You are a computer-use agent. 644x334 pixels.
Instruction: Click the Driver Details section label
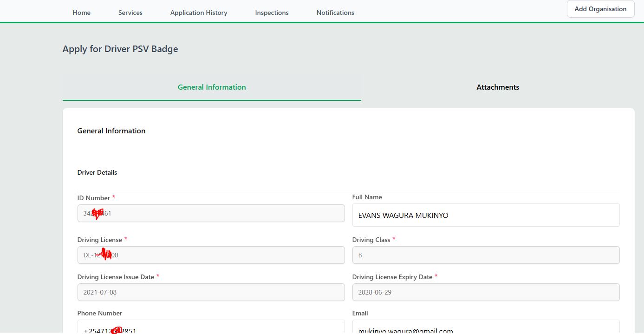pyautogui.click(x=97, y=172)
